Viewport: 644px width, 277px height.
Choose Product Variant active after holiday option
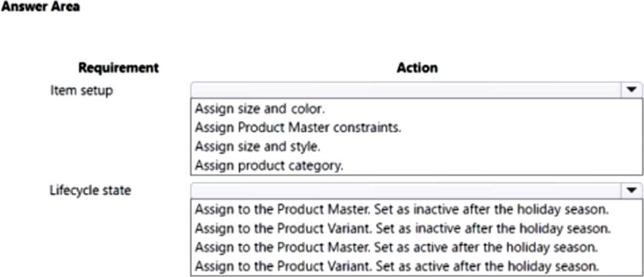(x=398, y=266)
